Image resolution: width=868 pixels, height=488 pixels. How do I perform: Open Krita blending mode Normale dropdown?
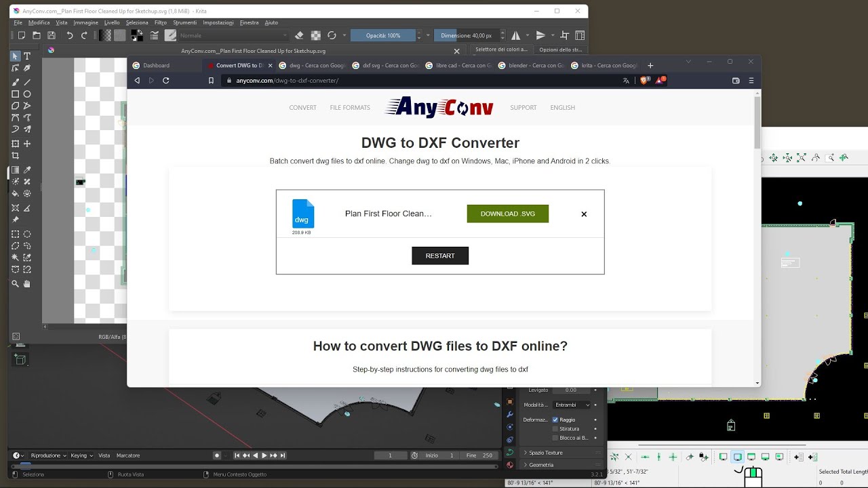[233, 35]
